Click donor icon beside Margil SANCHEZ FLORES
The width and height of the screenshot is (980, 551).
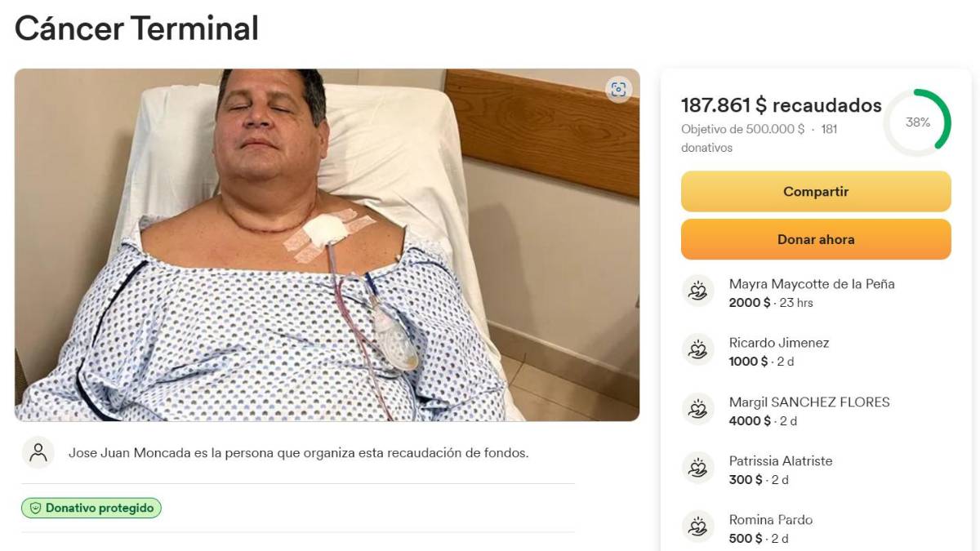click(697, 409)
